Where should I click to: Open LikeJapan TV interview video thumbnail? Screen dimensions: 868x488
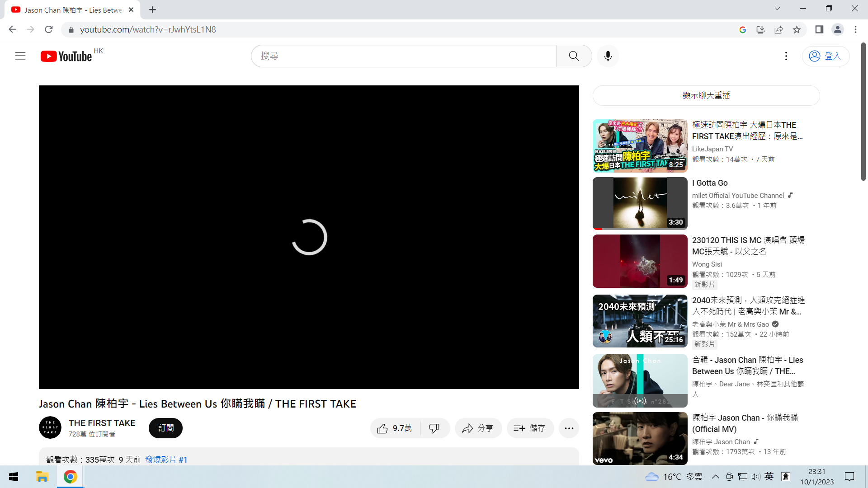pos(640,145)
